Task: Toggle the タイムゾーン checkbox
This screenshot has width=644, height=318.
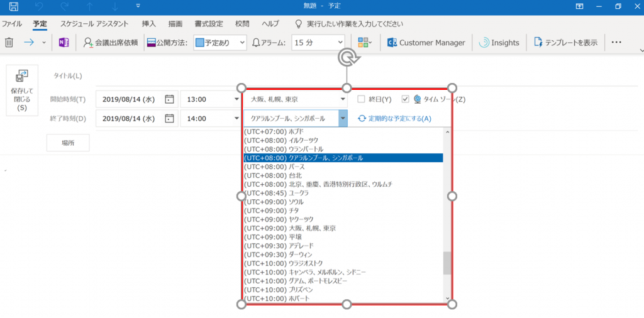Action: [x=405, y=99]
